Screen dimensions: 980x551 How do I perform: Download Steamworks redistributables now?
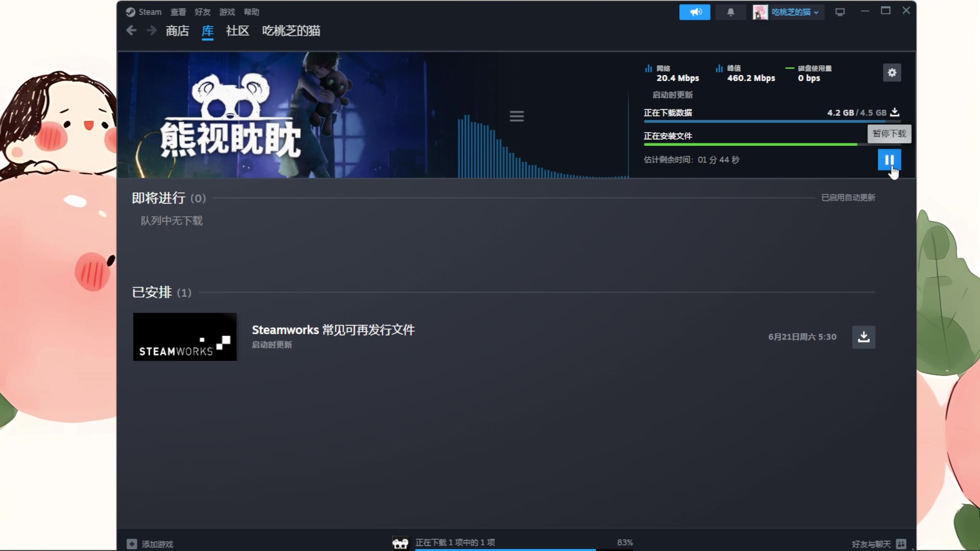tap(864, 337)
